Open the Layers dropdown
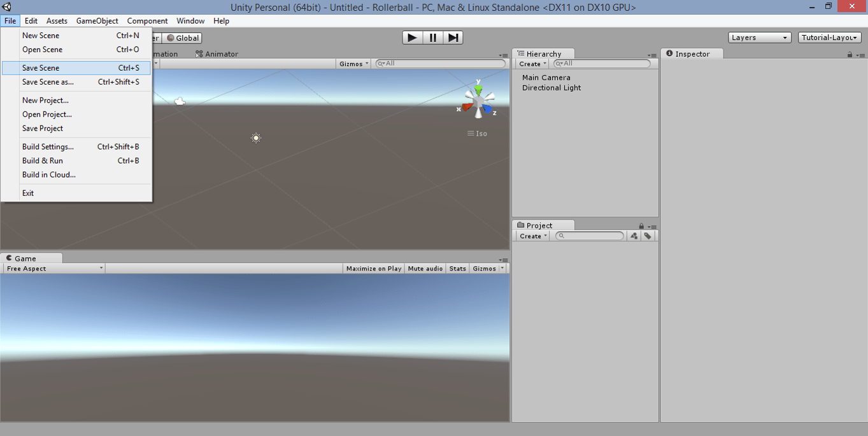 coord(760,38)
